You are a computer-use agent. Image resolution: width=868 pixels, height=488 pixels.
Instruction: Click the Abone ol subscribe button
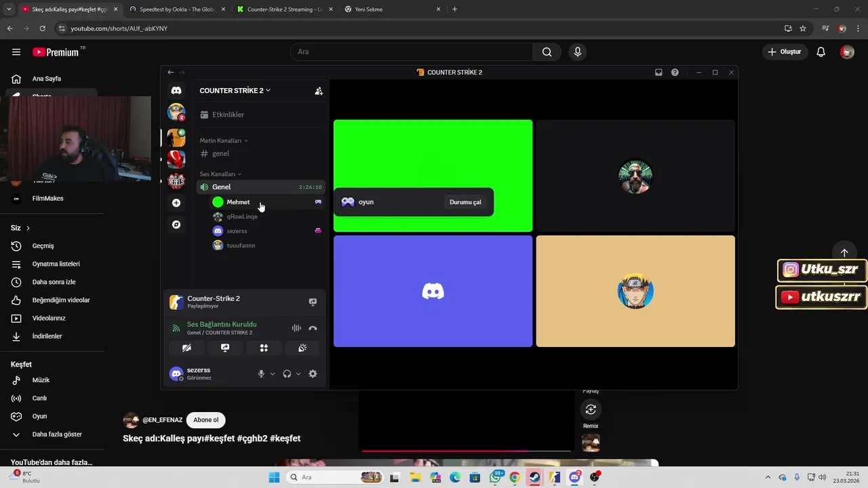click(206, 420)
